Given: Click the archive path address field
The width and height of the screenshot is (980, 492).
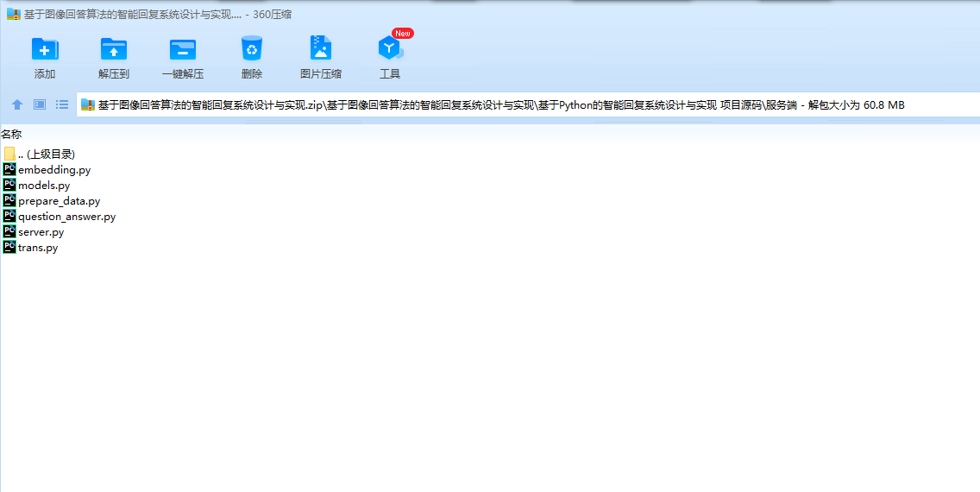Looking at the screenshot, I should pyautogui.click(x=528, y=105).
